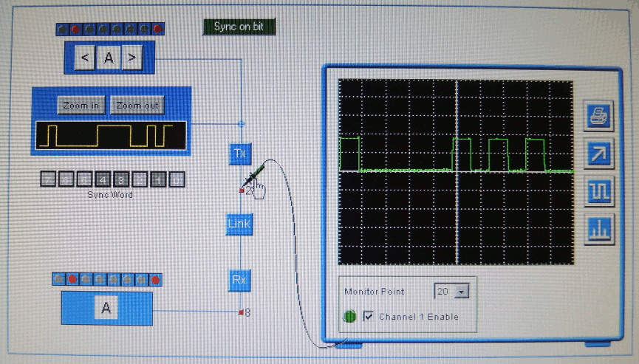Toggle sync word bit 3
Image resolution: width=639 pixels, height=364 pixels.
pyautogui.click(x=121, y=179)
